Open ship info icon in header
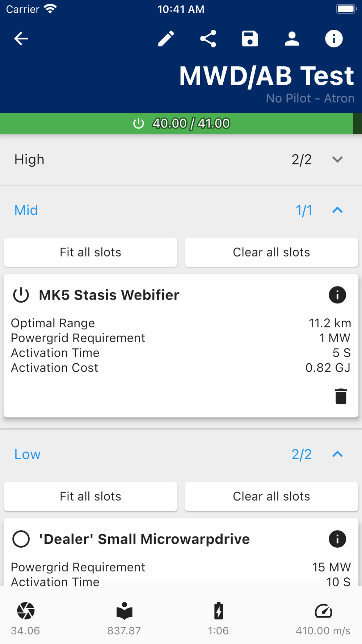The width and height of the screenshot is (362, 644). point(334,38)
